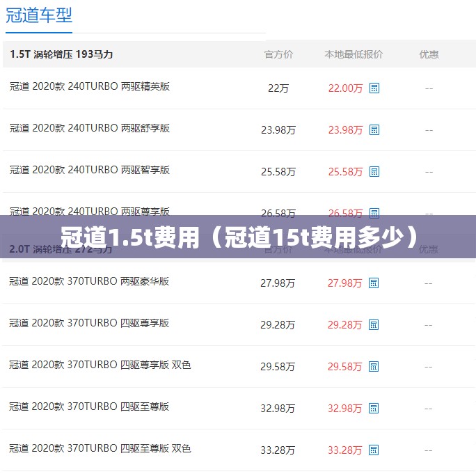Open calculator icon next to 33.28万
The image size is (476, 474).
tap(374, 450)
